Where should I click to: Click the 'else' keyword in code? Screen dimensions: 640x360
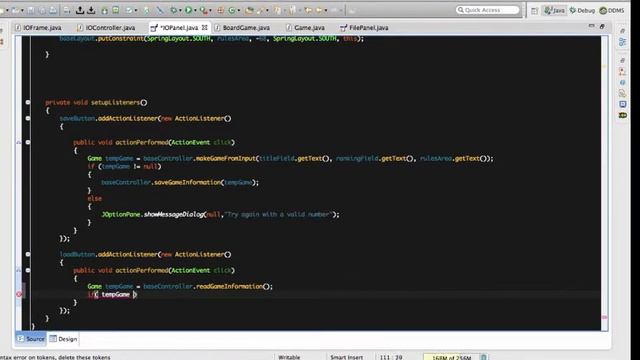coord(94,198)
